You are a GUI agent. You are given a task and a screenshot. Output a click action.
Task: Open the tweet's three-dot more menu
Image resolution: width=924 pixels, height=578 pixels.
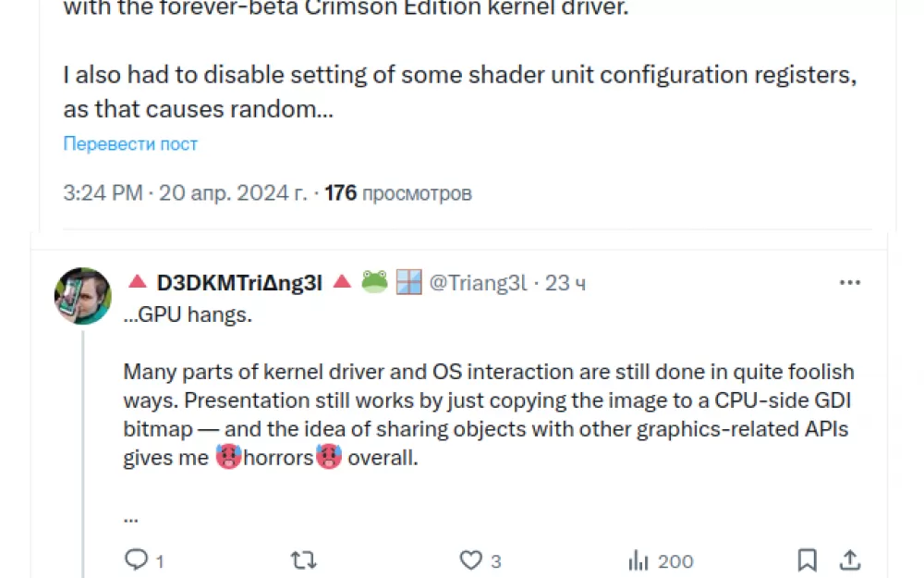click(x=849, y=283)
